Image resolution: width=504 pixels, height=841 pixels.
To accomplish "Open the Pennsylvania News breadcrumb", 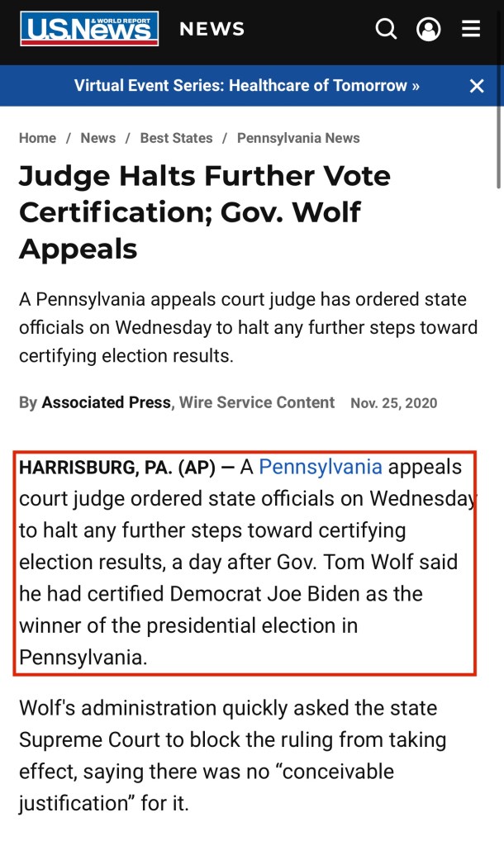I will (x=298, y=138).
